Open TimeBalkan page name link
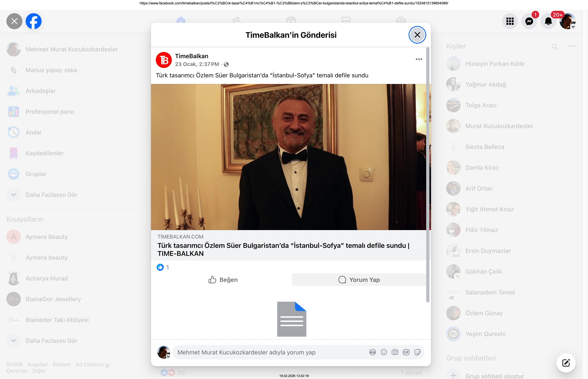 point(192,56)
